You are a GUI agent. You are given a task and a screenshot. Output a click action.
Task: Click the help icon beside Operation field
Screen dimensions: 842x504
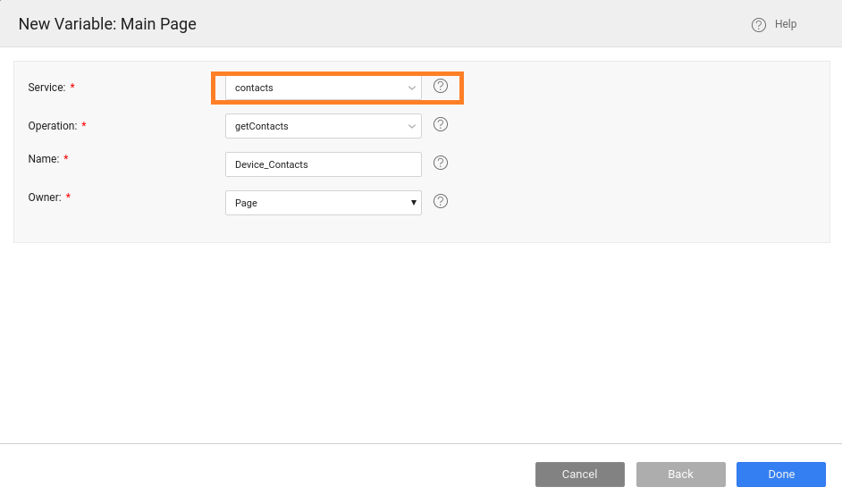click(440, 125)
